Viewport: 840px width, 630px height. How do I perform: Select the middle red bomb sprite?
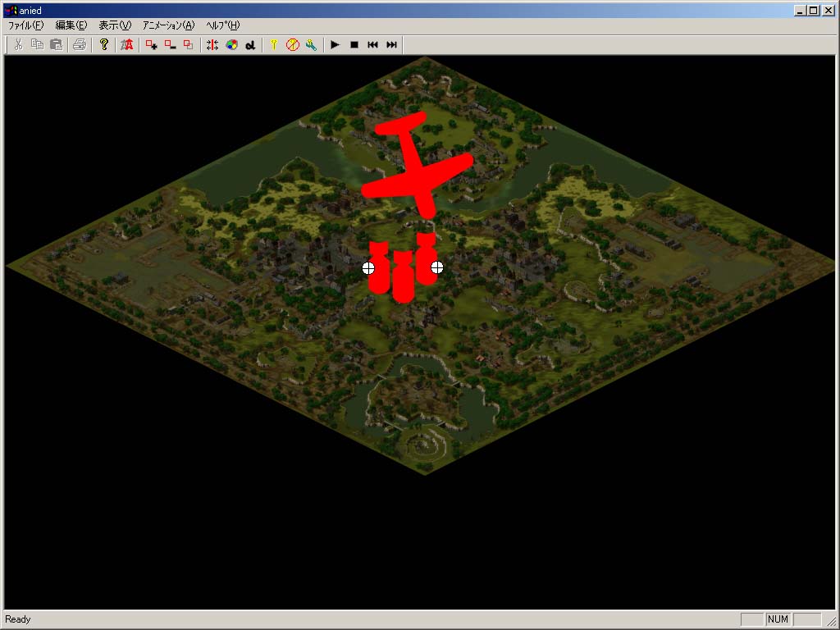[x=403, y=277]
